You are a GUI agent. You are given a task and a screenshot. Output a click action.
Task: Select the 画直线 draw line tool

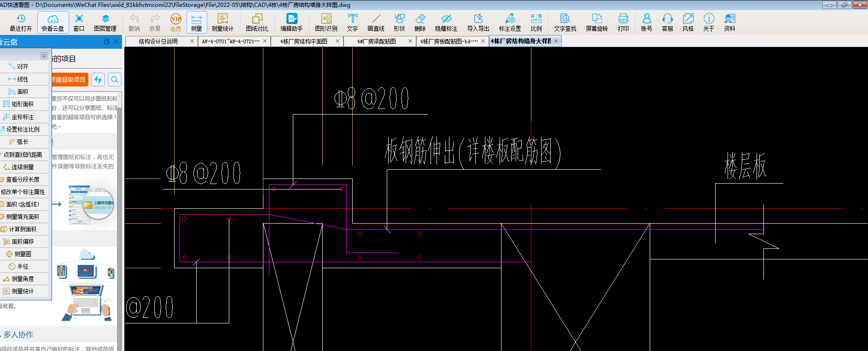[x=376, y=23]
